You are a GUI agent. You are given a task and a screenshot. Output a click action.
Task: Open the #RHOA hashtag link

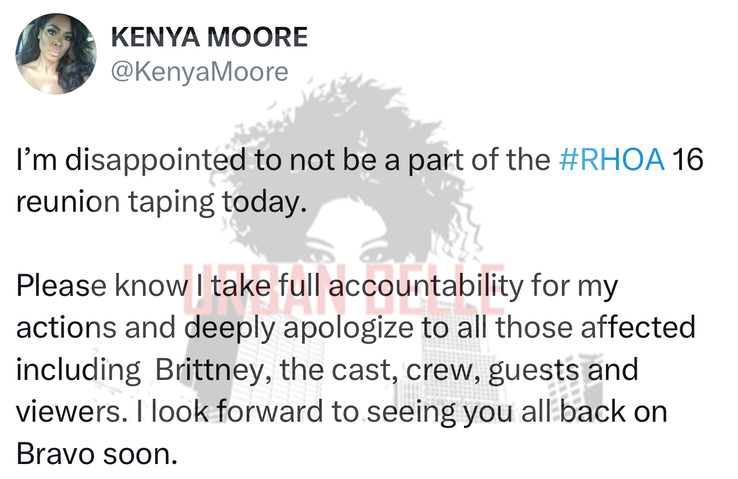(612, 159)
